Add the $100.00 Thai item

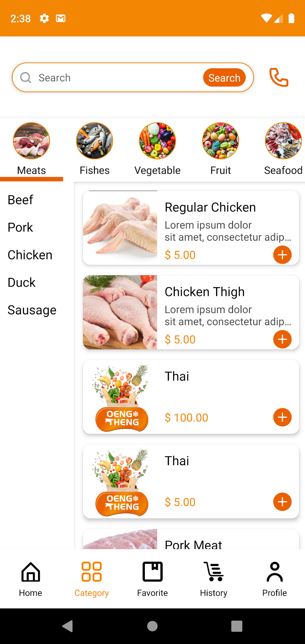(x=282, y=417)
